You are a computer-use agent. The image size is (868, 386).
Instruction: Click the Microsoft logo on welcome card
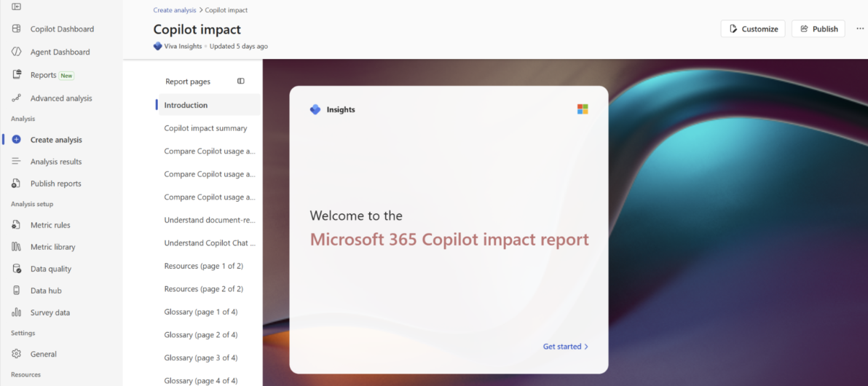click(x=583, y=109)
